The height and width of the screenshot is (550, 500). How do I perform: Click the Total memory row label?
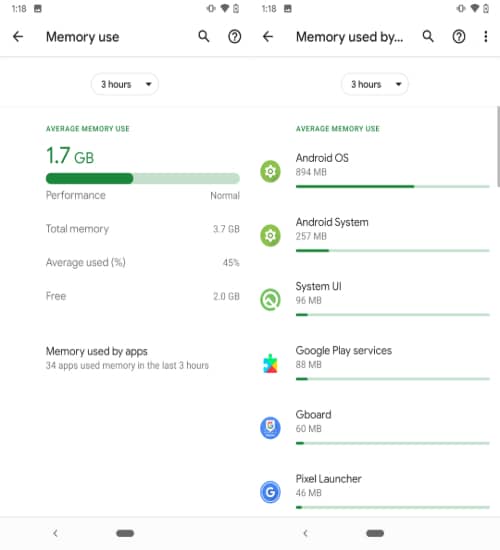point(77,229)
